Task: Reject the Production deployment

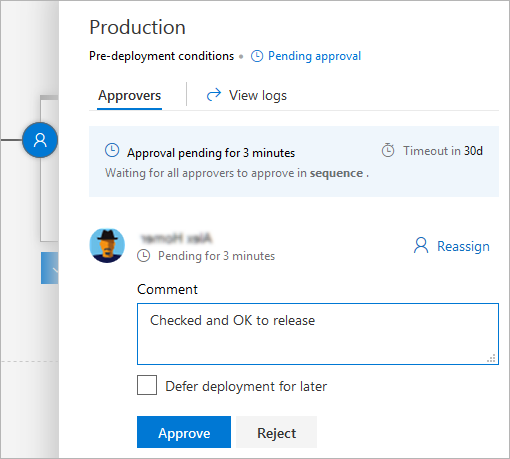Action: click(276, 432)
